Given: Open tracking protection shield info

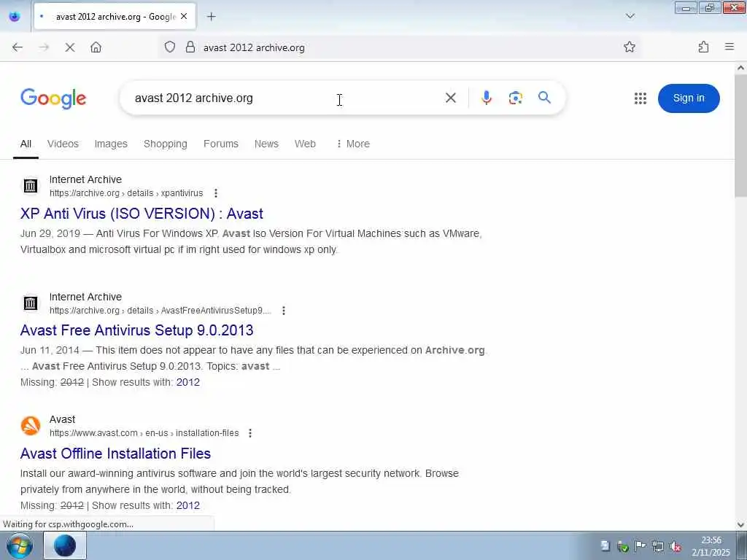Looking at the screenshot, I should click(170, 47).
